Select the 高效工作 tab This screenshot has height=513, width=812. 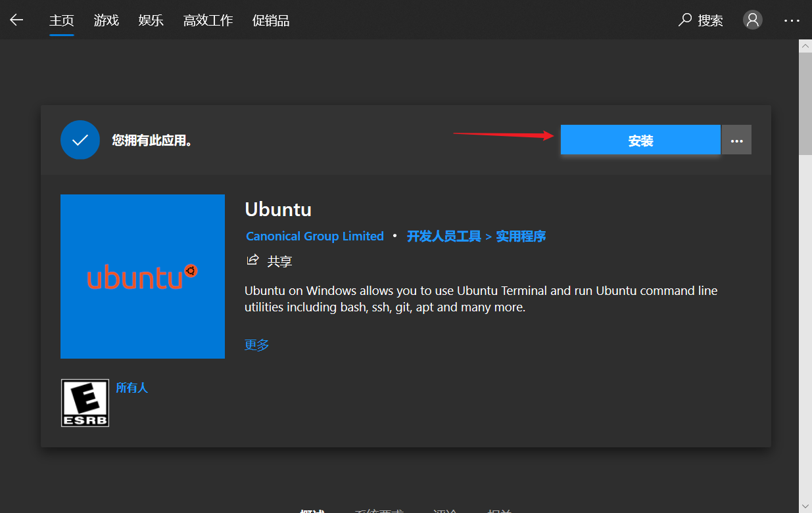pos(208,20)
